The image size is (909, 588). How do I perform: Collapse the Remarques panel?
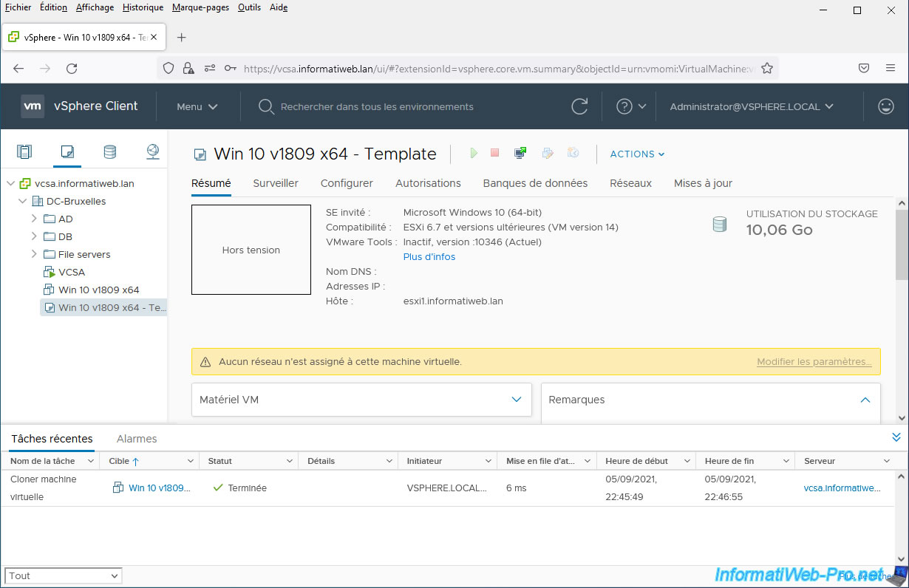tap(865, 400)
